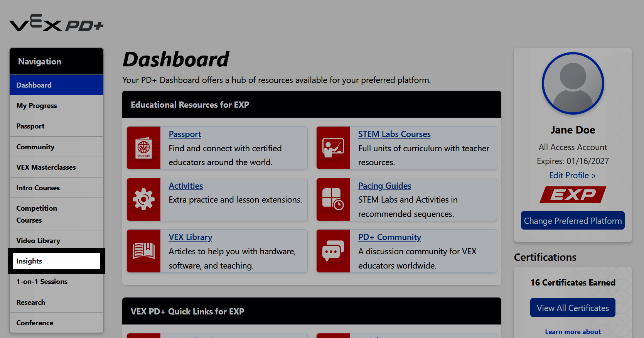This screenshot has height=338, width=644.
Task: Select Intro Courses in the sidebar
Action: [56, 188]
